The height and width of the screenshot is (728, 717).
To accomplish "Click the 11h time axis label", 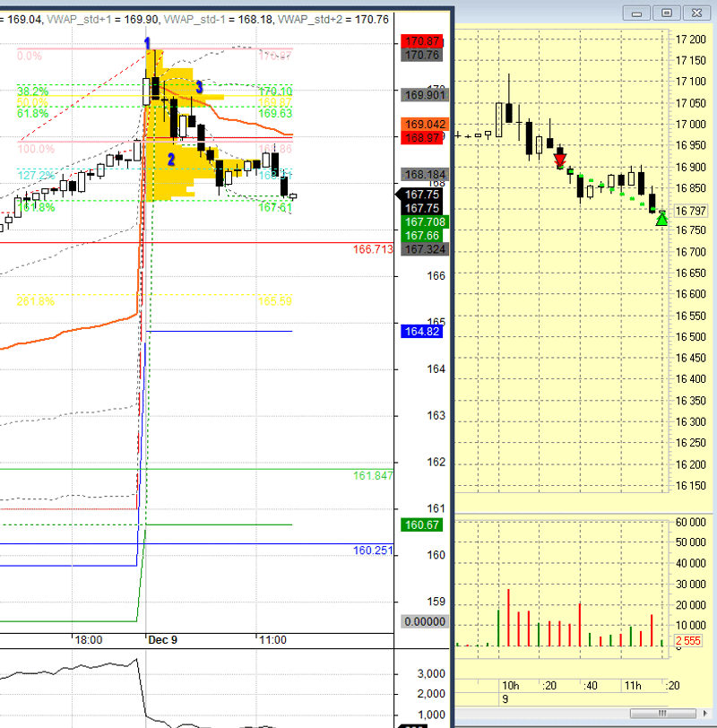I will (633, 686).
